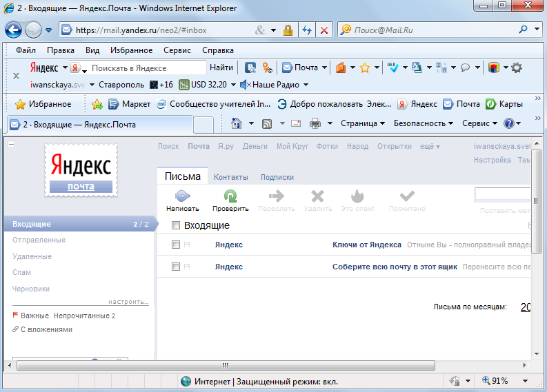
Task: Click the red X stop loading icon
Action: point(324,30)
